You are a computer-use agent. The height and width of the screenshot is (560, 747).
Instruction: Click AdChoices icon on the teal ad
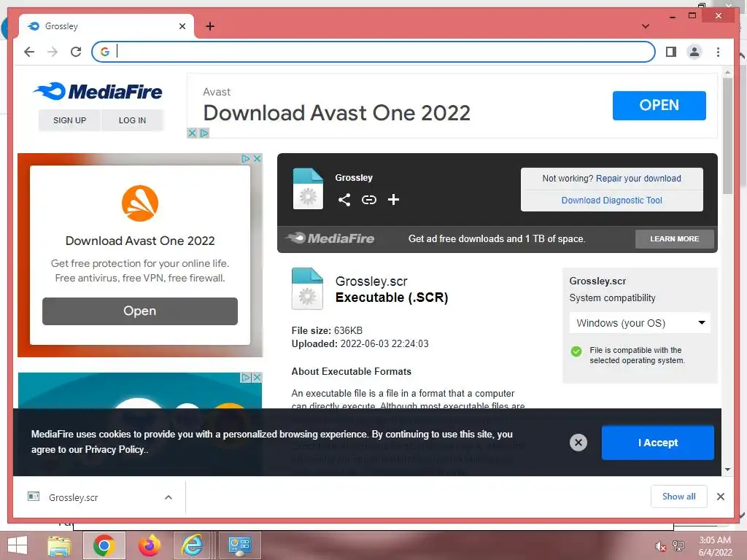(x=246, y=378)
